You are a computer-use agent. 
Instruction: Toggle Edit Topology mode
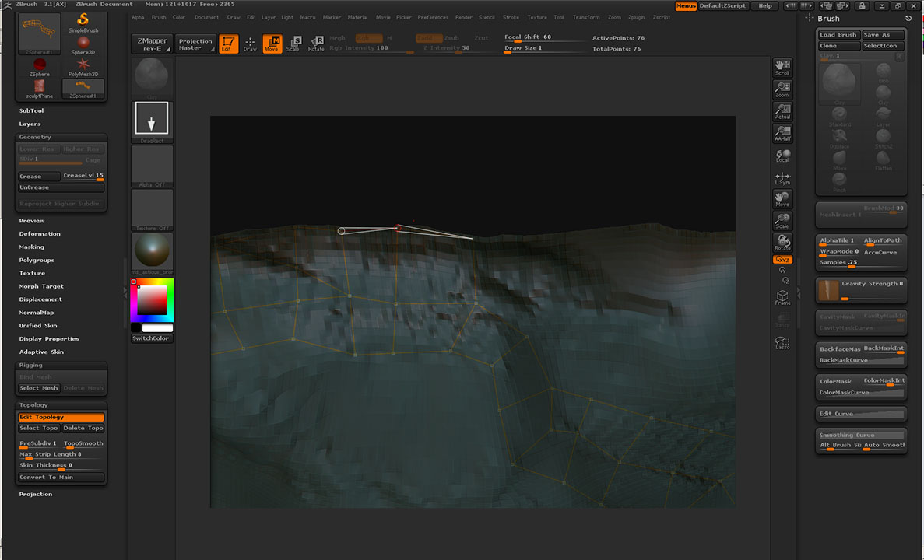(x=61, y=418)
